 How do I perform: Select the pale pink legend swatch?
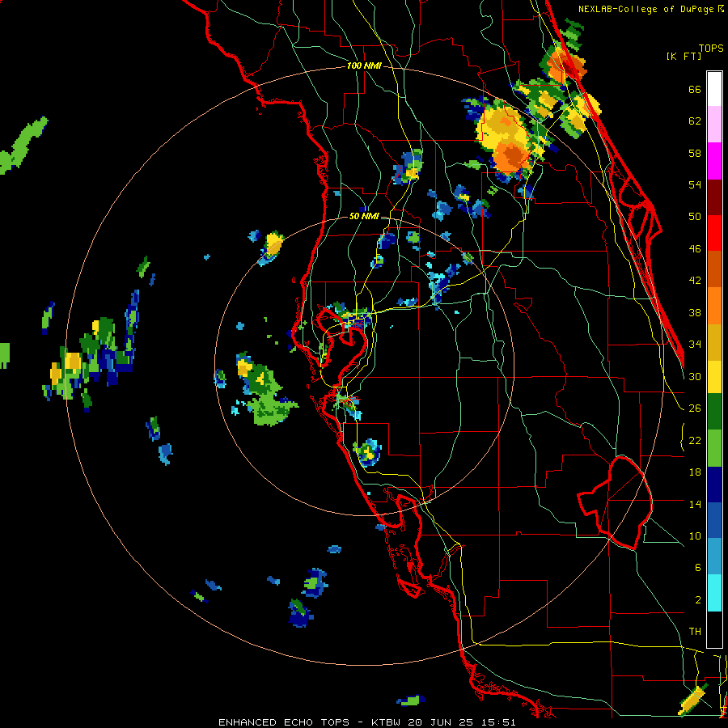tap(714, 124)
